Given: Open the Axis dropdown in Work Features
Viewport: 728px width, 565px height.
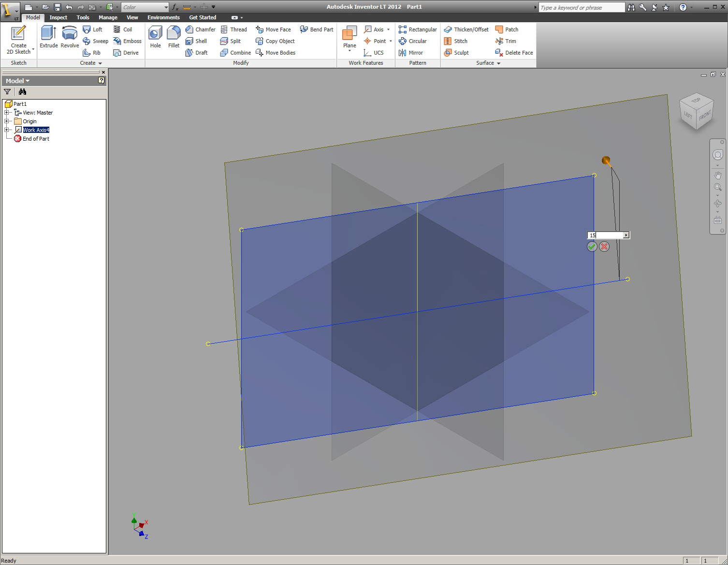Looking at the screenshot, I should tap(387, 29).
